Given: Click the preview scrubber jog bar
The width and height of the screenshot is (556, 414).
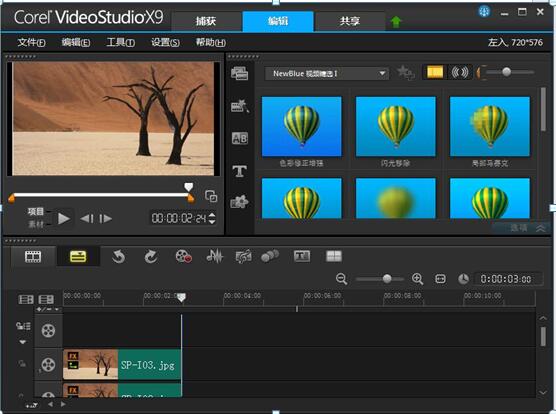Looking at the screenshot, I should coord(101,195).
